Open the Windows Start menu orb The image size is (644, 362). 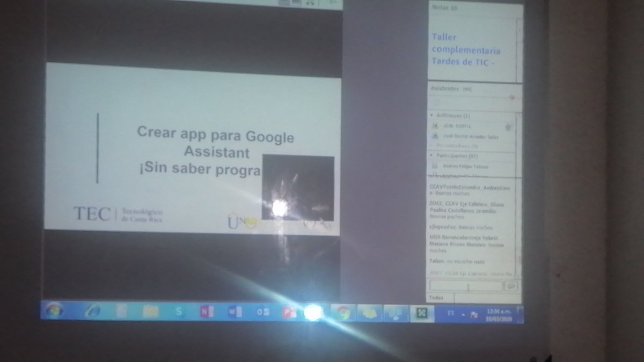tap(53, 311)
